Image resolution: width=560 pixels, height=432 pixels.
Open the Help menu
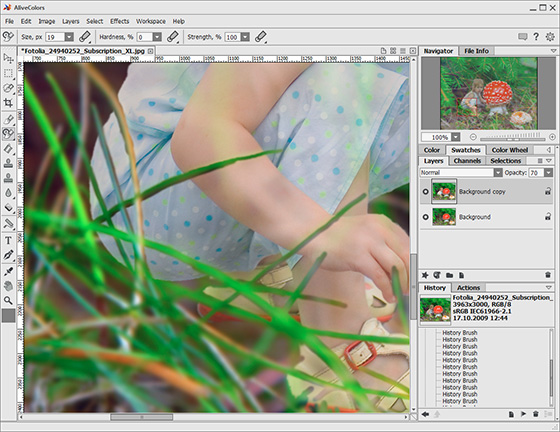point(179,21)
